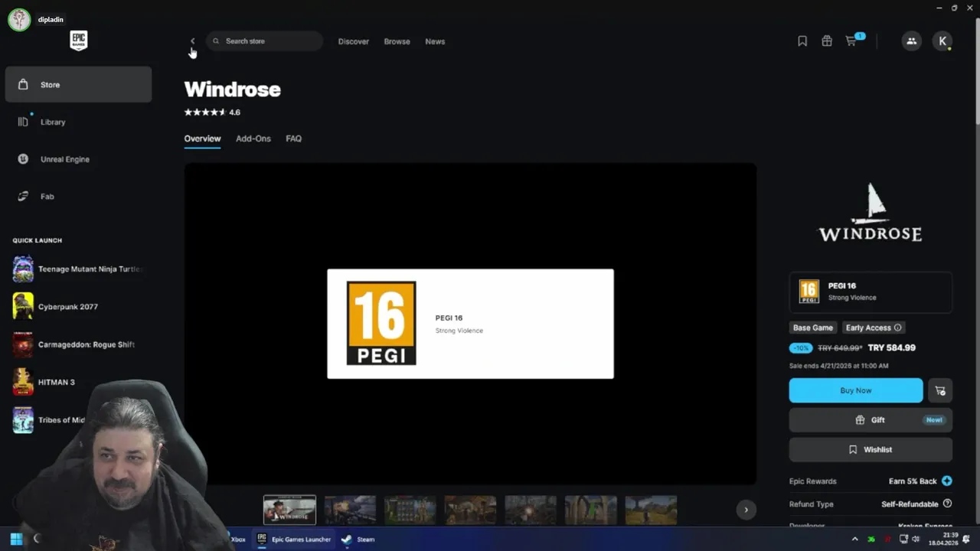Select the second media thumbnail
This screenshot has width=980, height=551.
[350, 510]
